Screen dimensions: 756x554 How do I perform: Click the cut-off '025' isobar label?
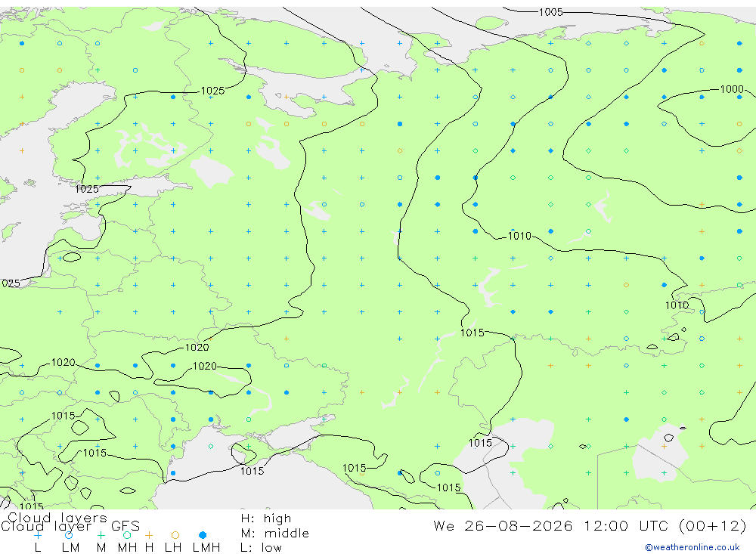[x=10, y=283]
